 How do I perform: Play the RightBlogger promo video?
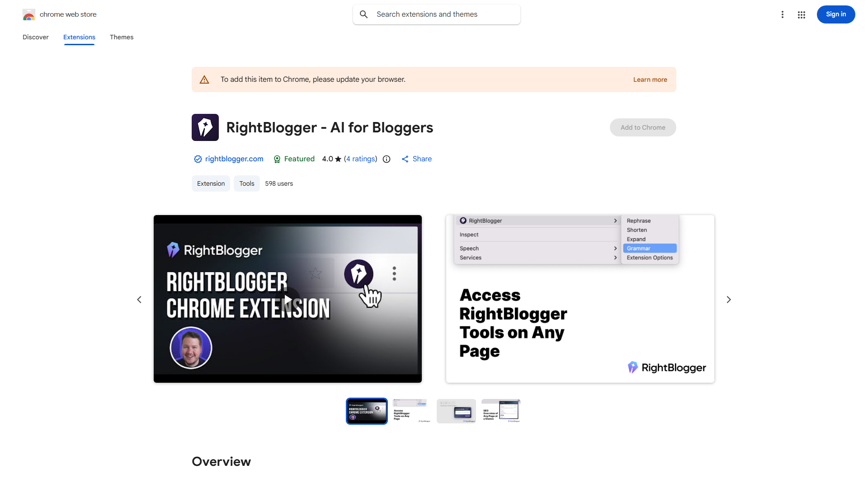point(288,299)
